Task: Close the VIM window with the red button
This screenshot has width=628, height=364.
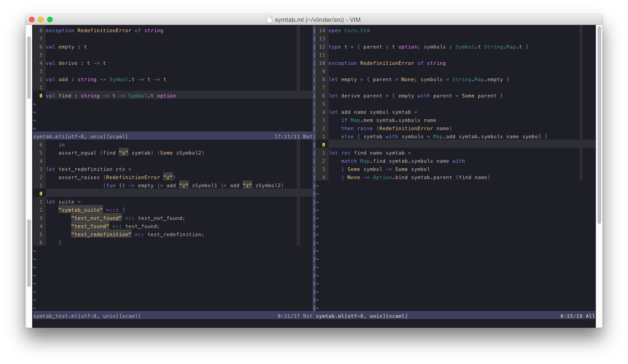Action: (x=32, y=19)
